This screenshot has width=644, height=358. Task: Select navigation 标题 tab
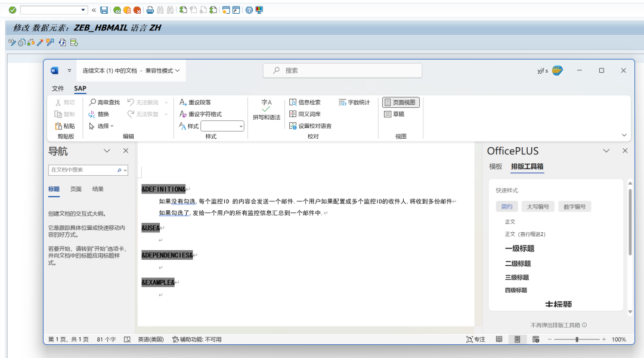[54, 189]
